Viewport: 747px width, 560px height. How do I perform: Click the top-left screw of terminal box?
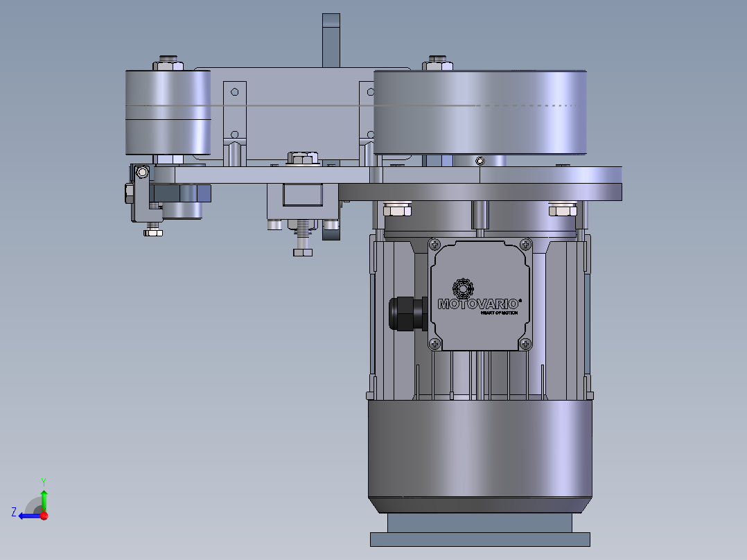point(434,245)
